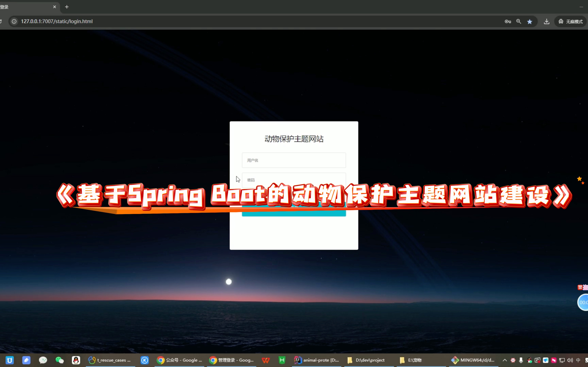Viewport: 588px width, 367px height.
Task: Click the address bar URL 127.0.0.1:7007
Action: [57, 21]
